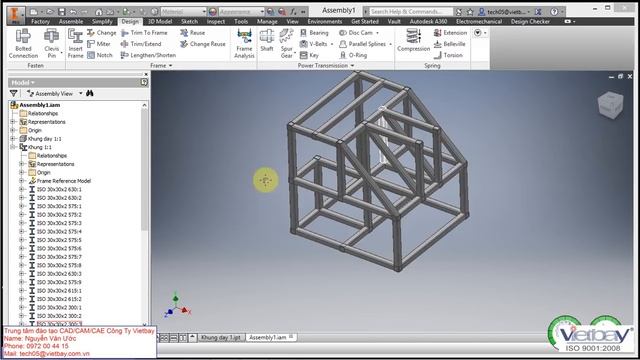Click the model browser vertical scrollbar
This screenshot has height=360, width=640.
[x=144, y=169]
